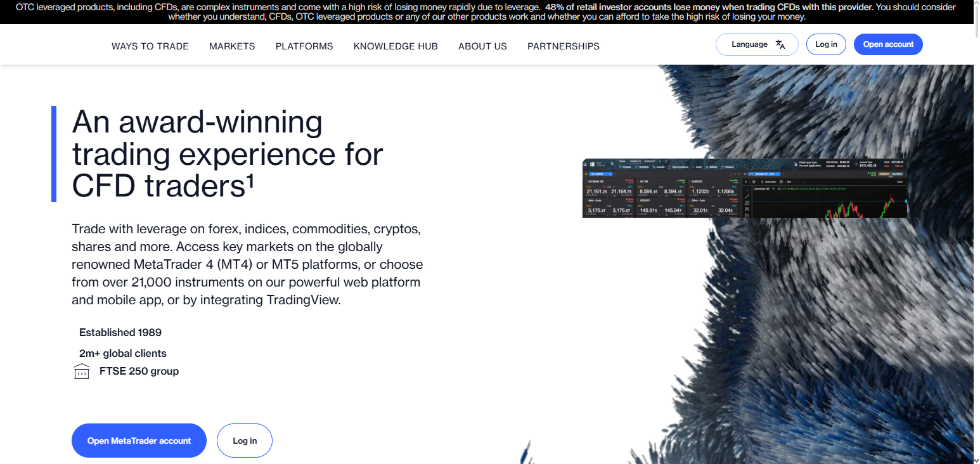Click the Open MetaTrader account button
The width and height of the screenshot is (980, 464).
coord(139,441)
